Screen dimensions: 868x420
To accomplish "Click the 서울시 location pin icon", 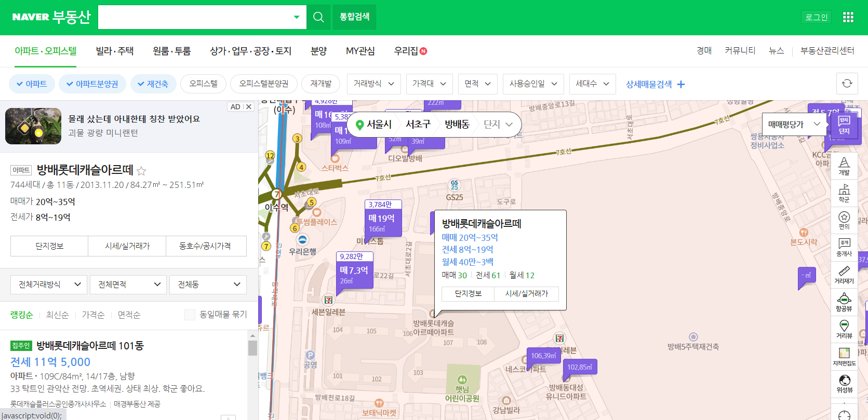I will tap(359, 125).
